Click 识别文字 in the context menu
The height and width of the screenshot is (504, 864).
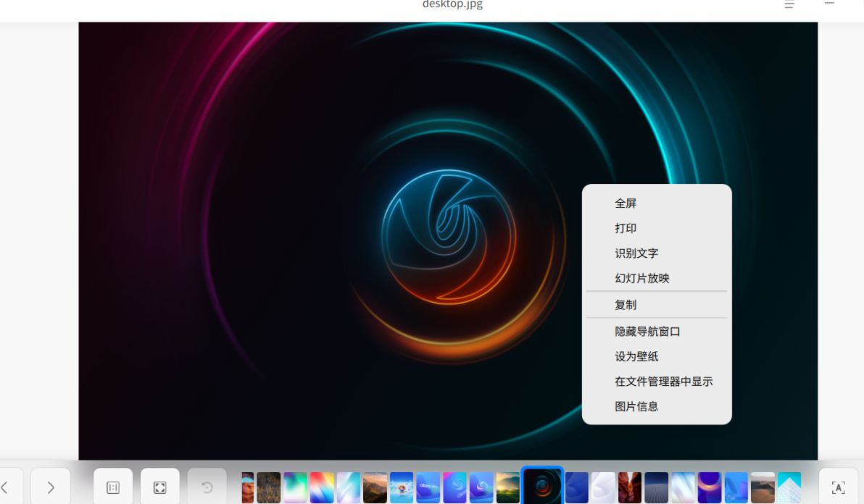pos(657,253)
